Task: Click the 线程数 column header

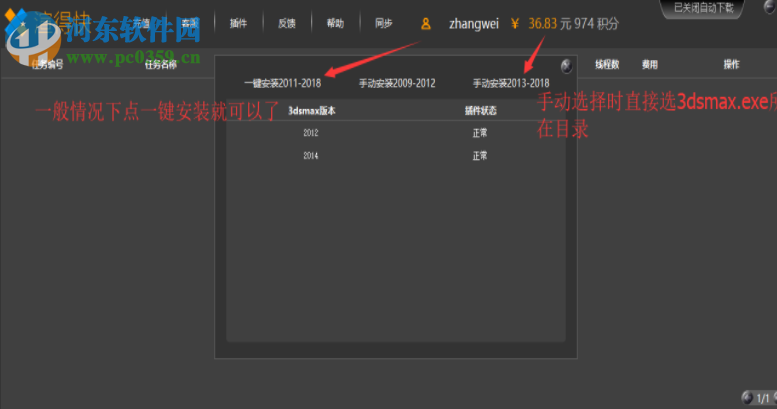Action: click(x=607, y=64)
